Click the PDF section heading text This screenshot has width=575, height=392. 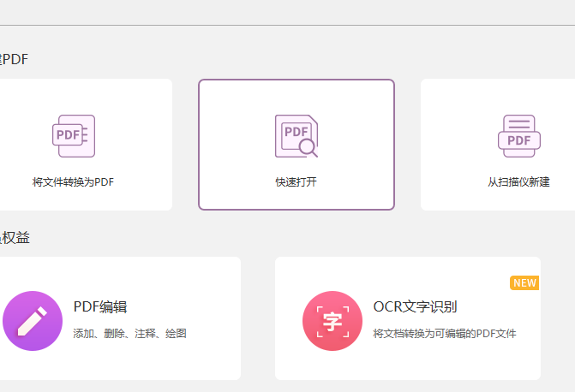(15, 59)
